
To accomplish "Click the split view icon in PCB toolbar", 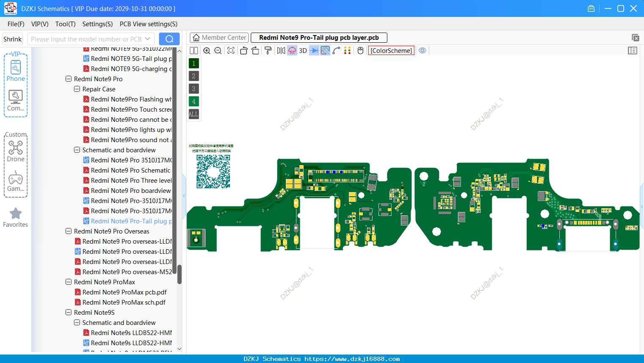I will 194,51.
